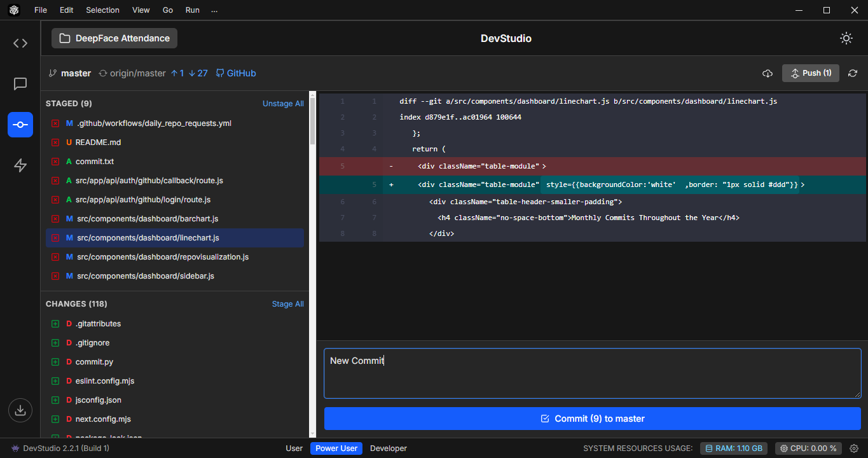Click CPU: 0.00 % indicator
The width and height of the screenshot is (868, 458).
[809, 448]
